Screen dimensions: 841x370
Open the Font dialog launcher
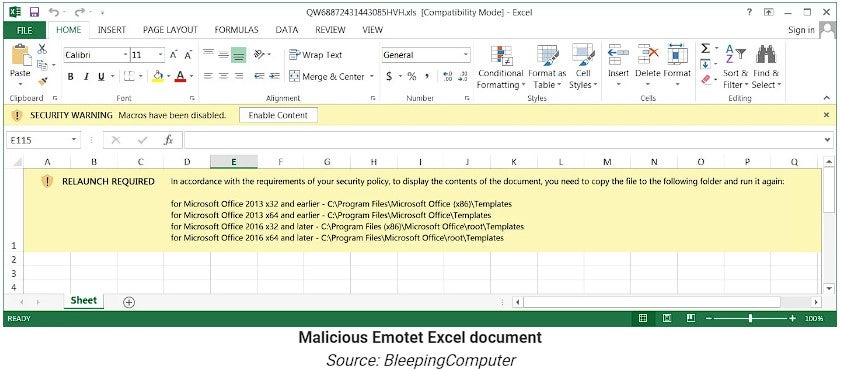pos(192,99)
